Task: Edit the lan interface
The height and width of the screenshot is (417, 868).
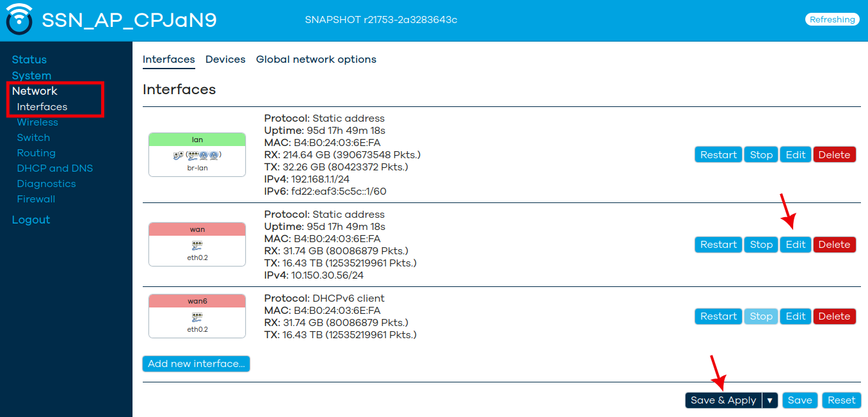Action: click(x=796, y=154)
